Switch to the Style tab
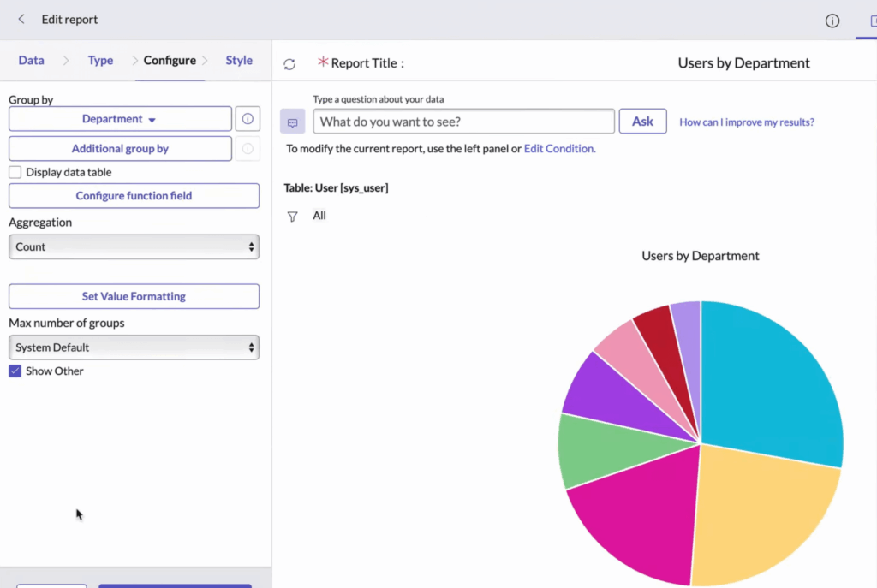 click(x=239, y=61)
